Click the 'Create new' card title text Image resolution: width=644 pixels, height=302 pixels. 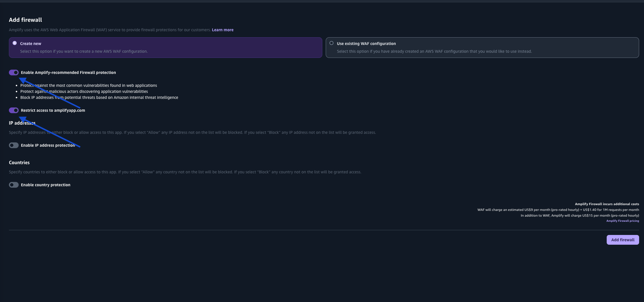click(31, 44)
